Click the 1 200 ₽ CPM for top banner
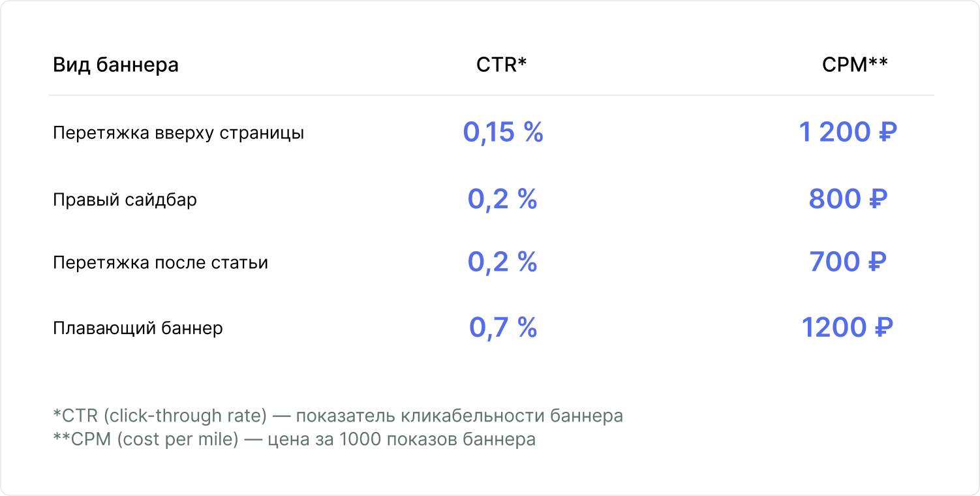Screen dimensions: 980x496 (848, 132)
